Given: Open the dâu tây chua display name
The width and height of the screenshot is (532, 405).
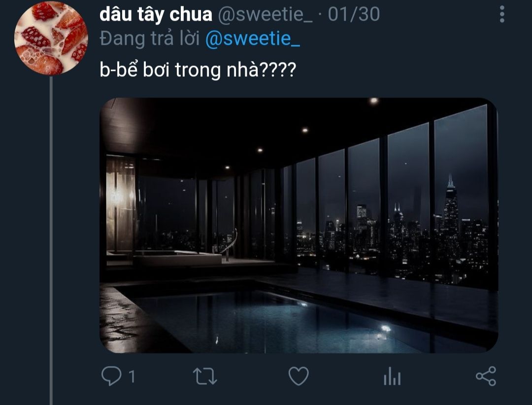Looking at the screenshot, I should (156, 14).
